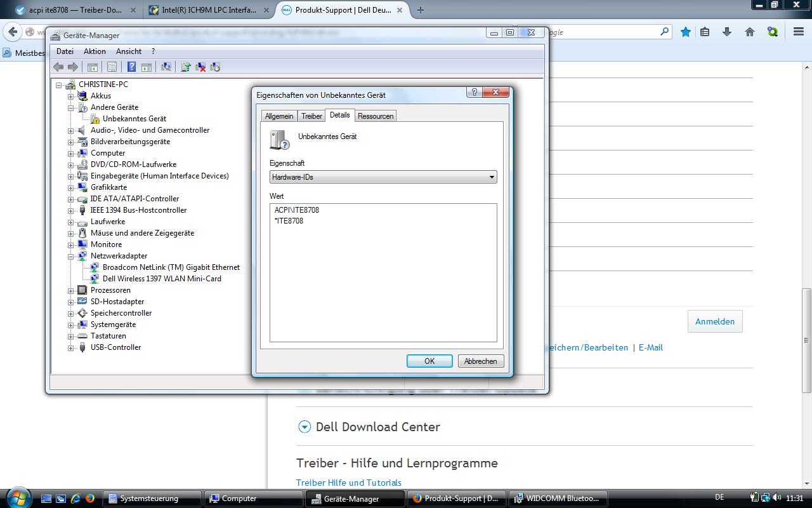Switch to the Allgemein tab
The width and height of the screenshot is (812, 508).
coord(279,116)
